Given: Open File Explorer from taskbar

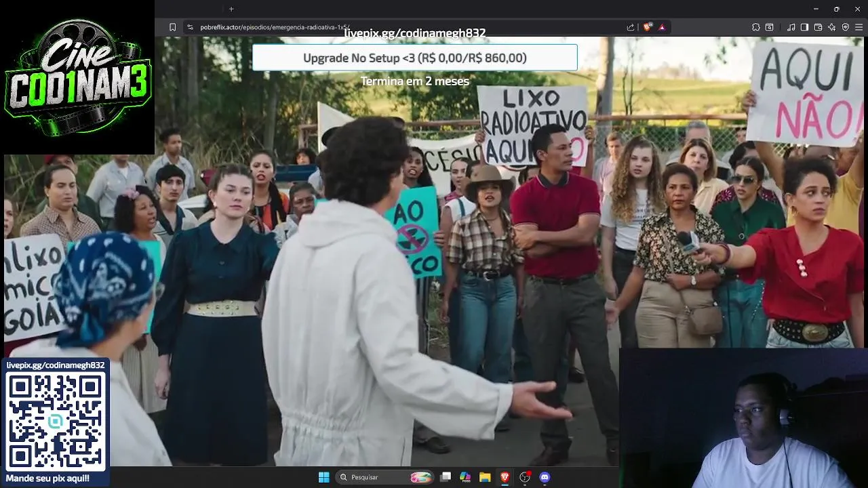Looking at the screenshot, I should point(485,477).
